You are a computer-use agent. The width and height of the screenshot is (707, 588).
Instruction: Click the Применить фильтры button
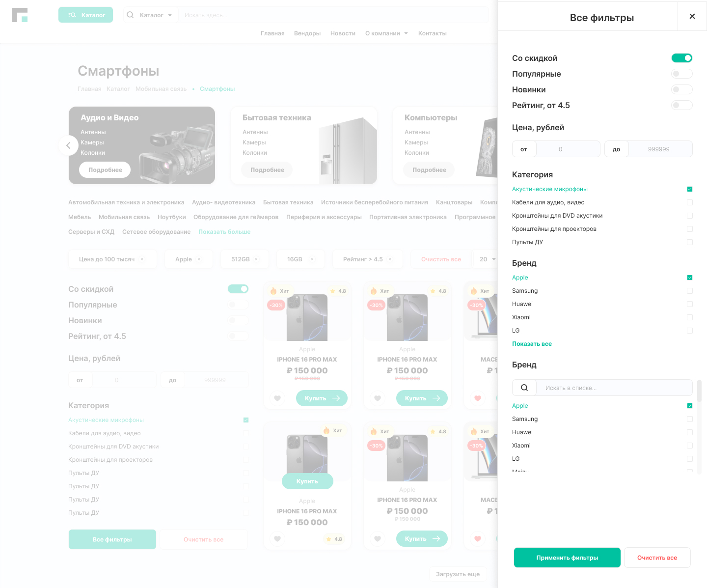point(567,558)
